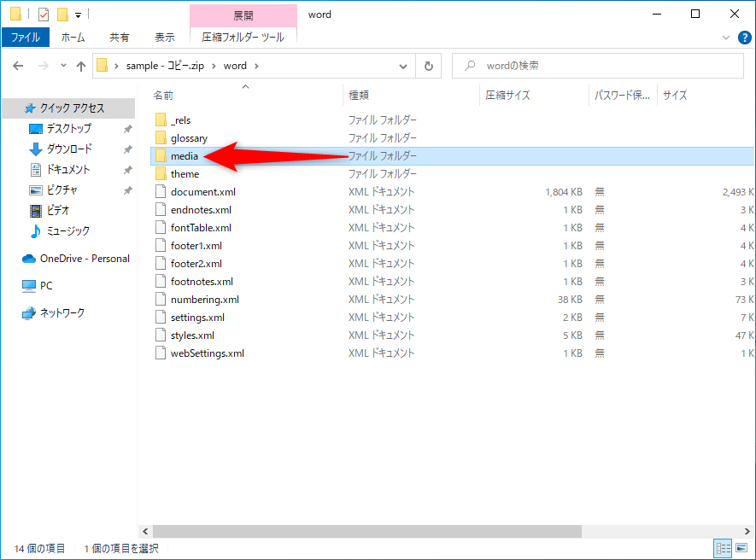Open ピクチャ in the navigation pane

(62, 190)
